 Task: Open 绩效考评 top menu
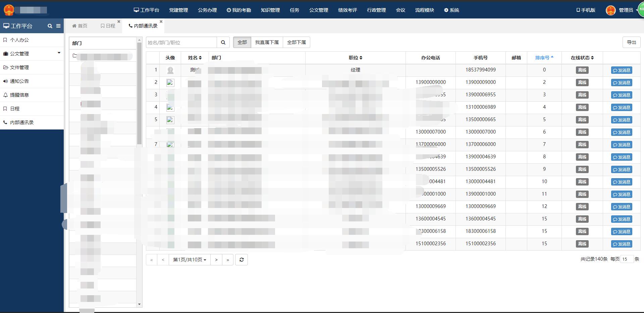pos(347,10)
